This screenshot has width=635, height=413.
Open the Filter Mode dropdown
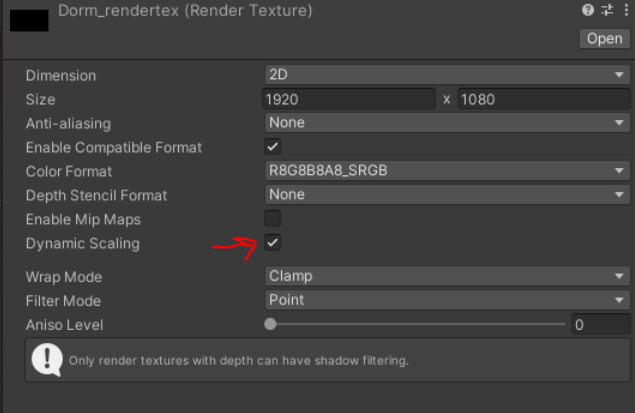tap(446, 300)
